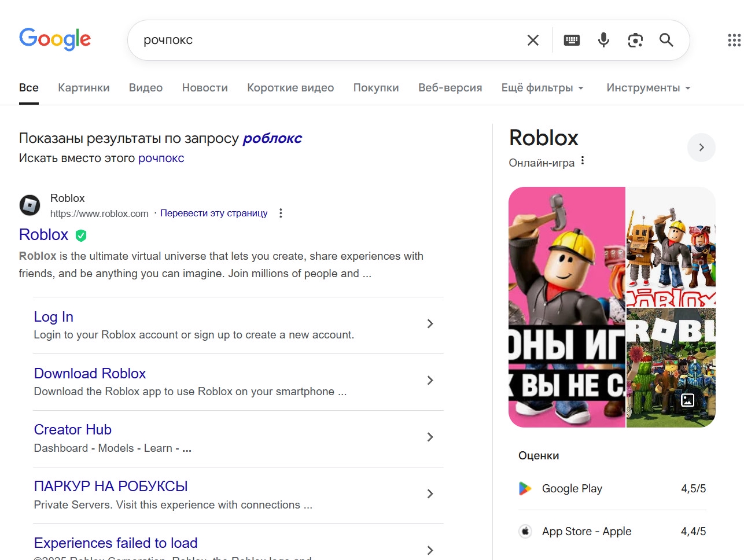Click the Google Play rating 4,5/5

(x=694, y=489)
